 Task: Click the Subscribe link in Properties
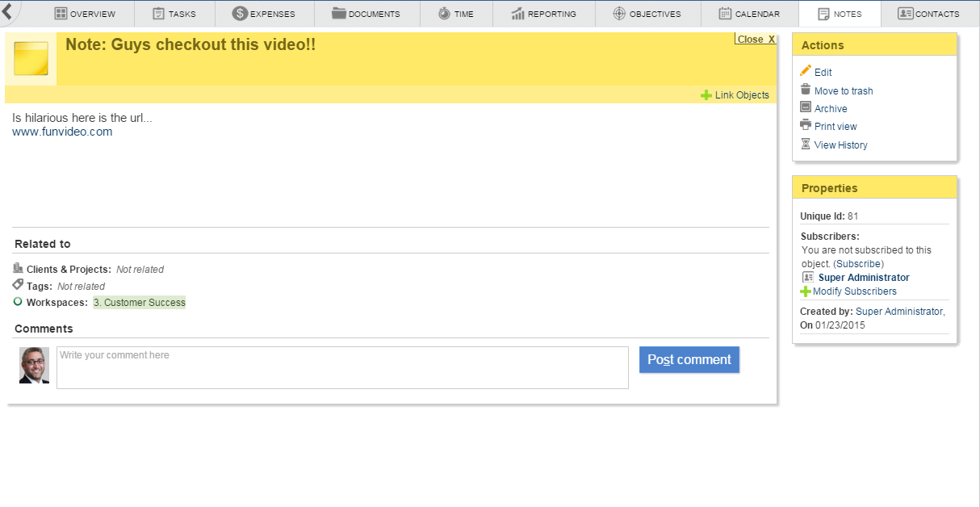[x=859, y=264]
